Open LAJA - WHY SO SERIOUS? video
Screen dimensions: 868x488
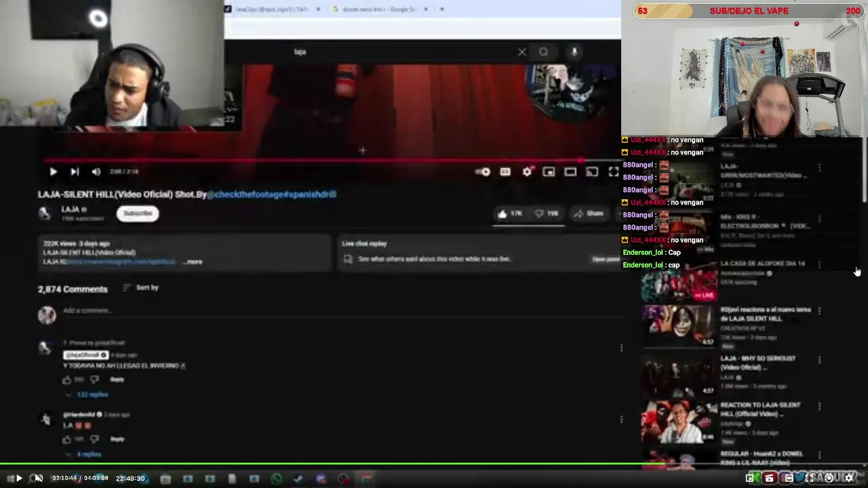tap(758, 363)
